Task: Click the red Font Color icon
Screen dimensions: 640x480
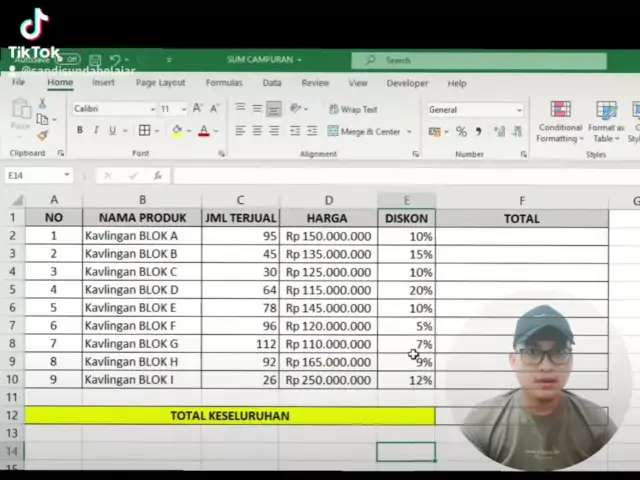Action: coord(204,131)
